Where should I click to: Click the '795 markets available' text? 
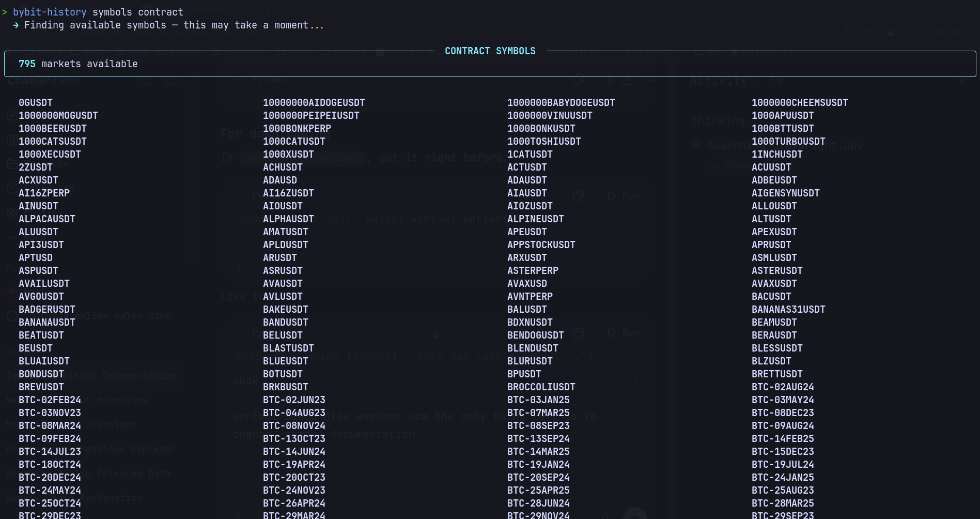click(78, 64)
